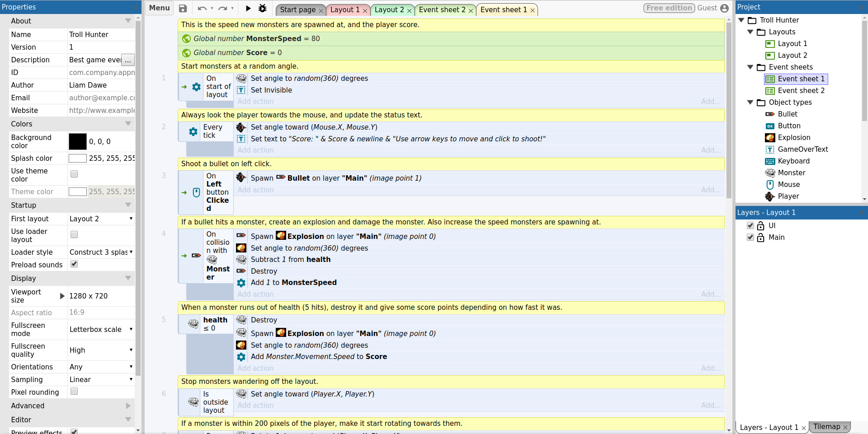Select the Mouse object icon
The image size is (868, 434).
[770, 185]
